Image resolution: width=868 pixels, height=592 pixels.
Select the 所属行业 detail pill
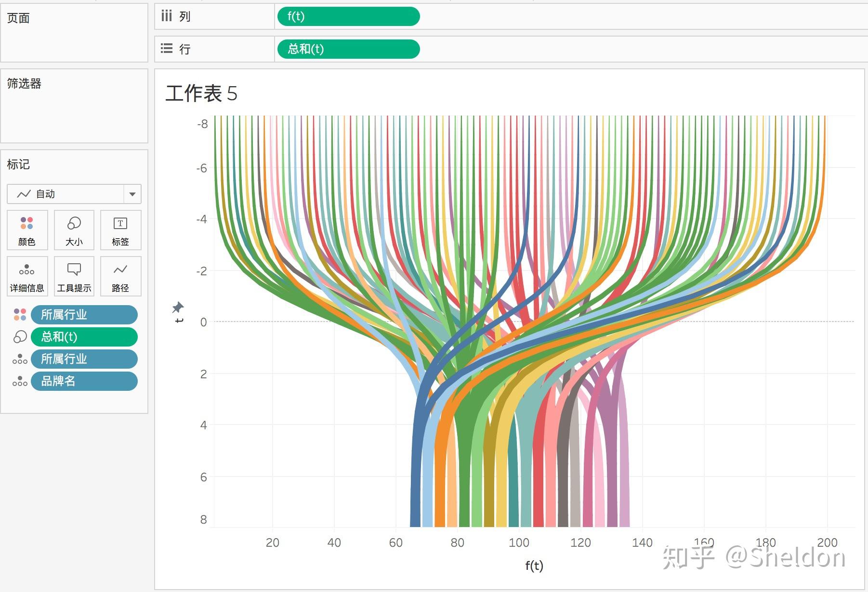tap(84, 359)
